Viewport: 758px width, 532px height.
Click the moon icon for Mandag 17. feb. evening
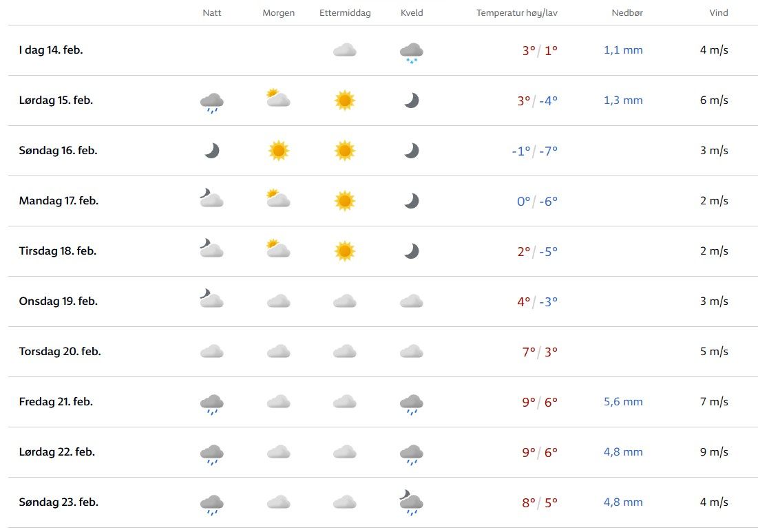click(x=411, y=201)
